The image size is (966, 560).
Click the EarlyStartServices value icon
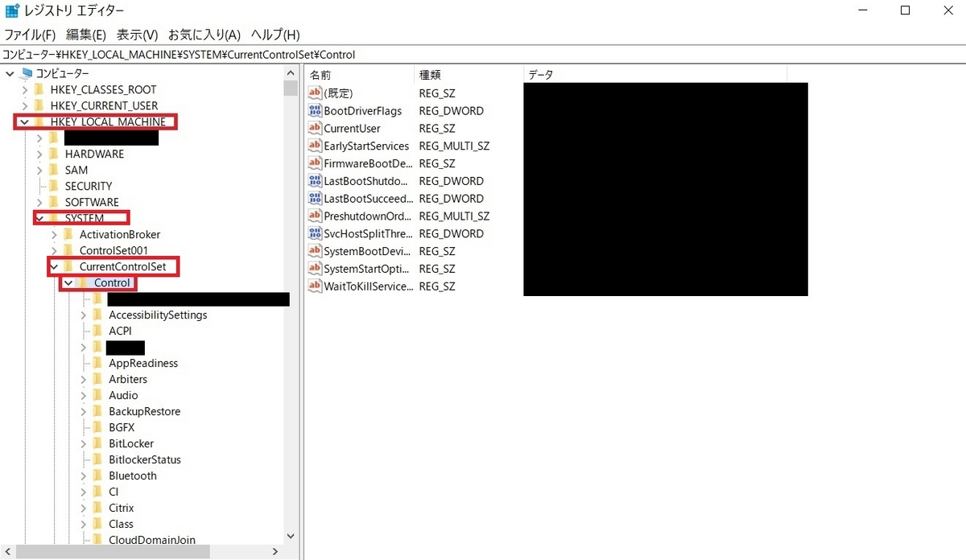(316, 146)
